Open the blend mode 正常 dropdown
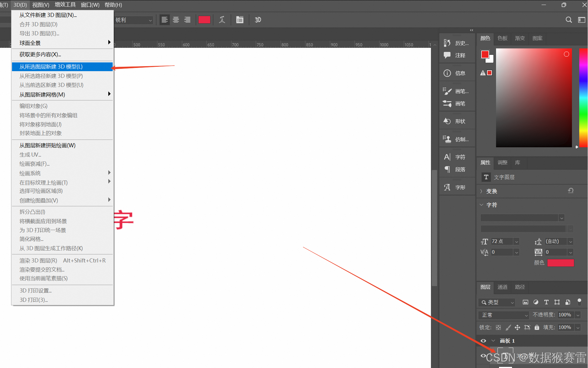This screenshot has width=588, height=368. (x=503, y=315)
